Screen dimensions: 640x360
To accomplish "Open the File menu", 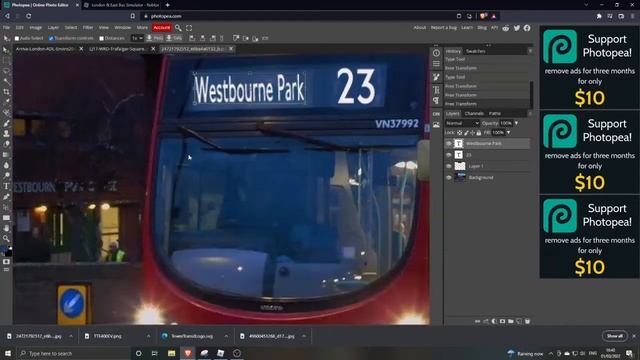I will [7, 28].
